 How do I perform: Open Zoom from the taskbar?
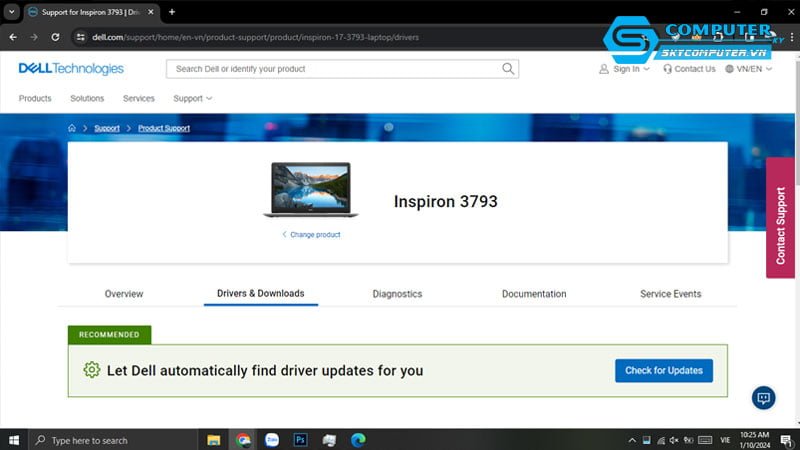(271, 439)
